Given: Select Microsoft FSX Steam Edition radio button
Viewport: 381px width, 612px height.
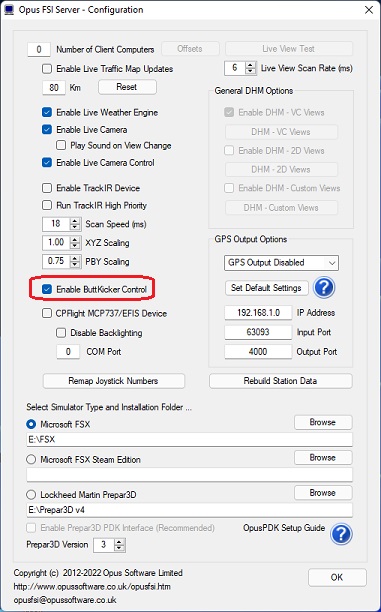Looking at the screenshot, I should click(x=31, y=460).
